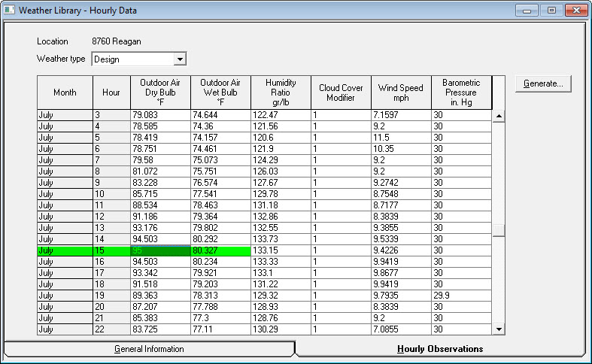Click wind speed value 11.5
Viewport: 592px width, 364px height.
coord(401,138)
